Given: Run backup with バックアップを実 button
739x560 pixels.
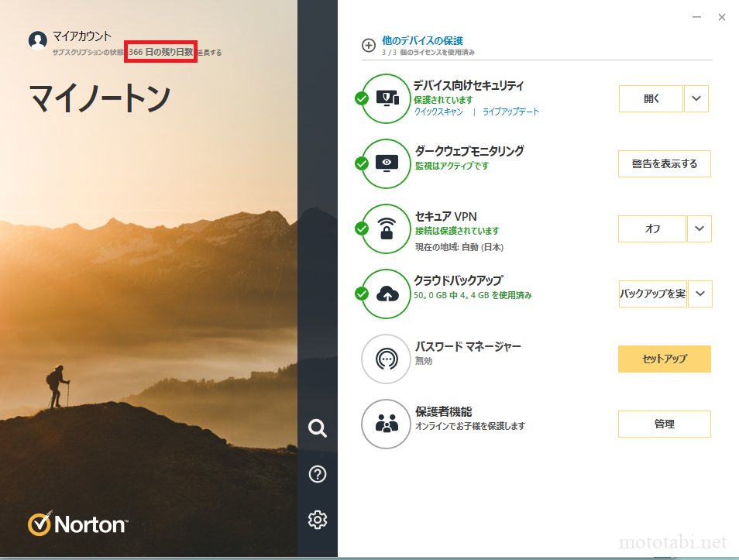Looking at the screenshot, I should pos(653,294).
